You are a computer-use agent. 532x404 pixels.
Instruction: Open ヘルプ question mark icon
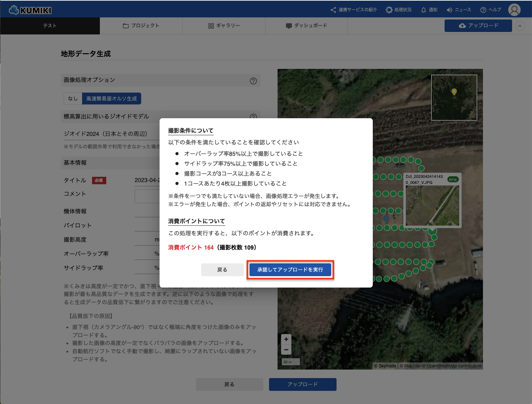(x=483, y=10)
